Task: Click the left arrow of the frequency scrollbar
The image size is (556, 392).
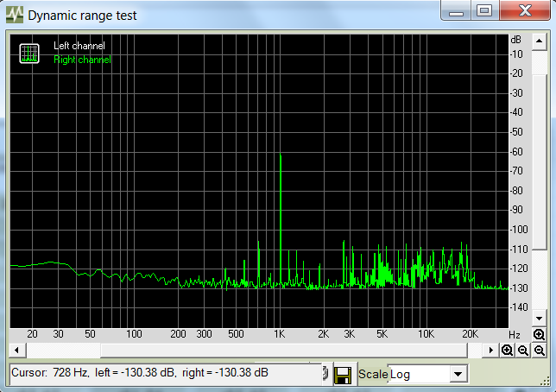Action: (16, 351)
